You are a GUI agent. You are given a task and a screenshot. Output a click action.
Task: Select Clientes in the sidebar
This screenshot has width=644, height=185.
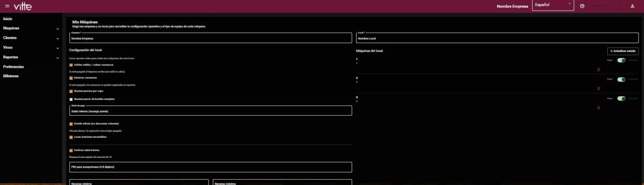click(10, 38)
